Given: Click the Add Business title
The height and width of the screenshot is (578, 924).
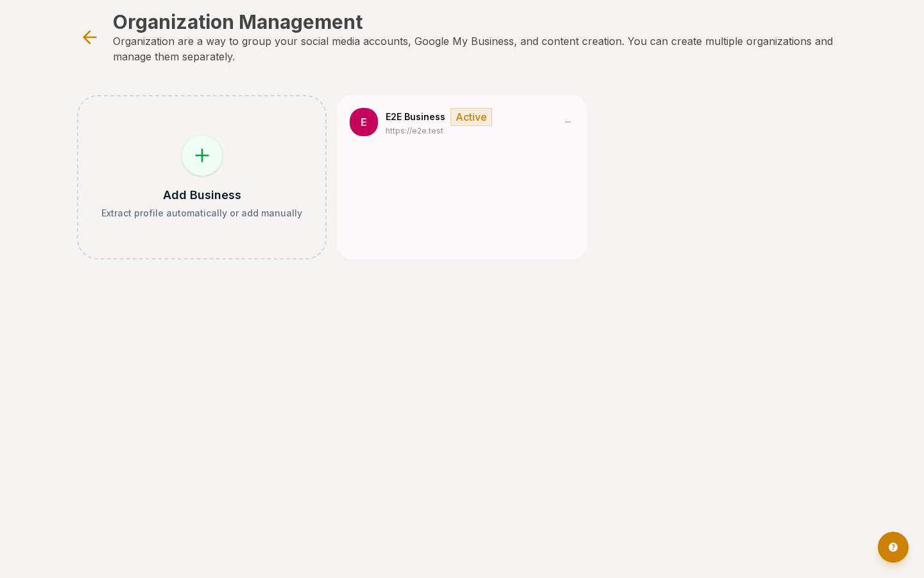Looking at the screenshot, I should (202, 195).
